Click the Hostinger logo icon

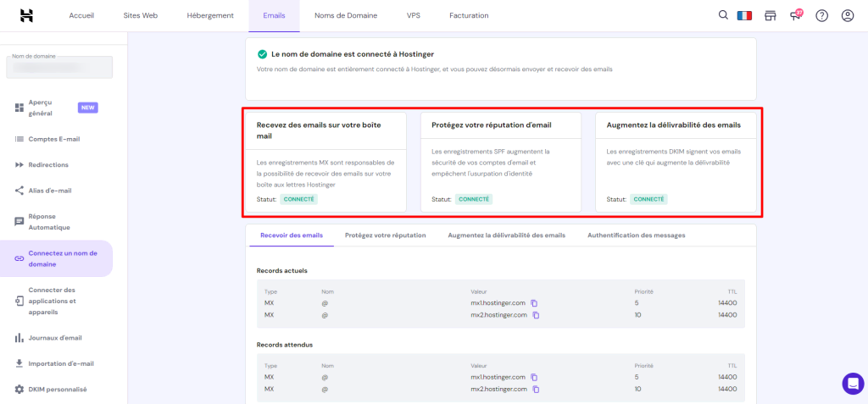(27, 15)
